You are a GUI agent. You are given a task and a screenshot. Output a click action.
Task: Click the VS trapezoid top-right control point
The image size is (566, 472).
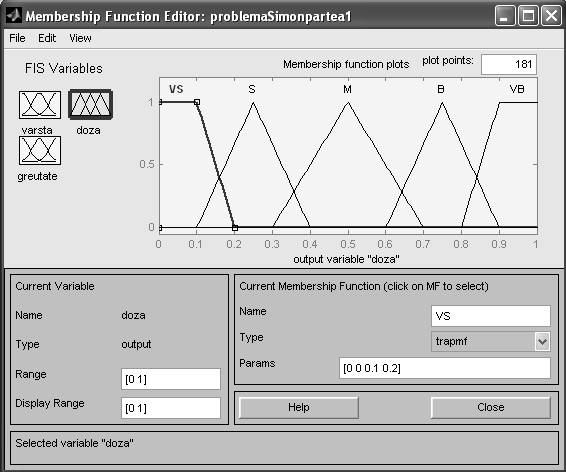coord(197,102)
